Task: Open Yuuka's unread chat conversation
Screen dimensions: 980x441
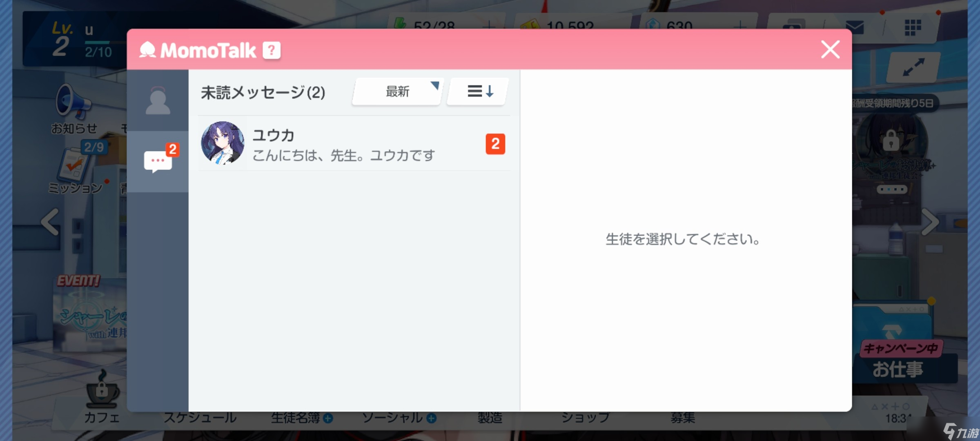Action: [351, 145]
